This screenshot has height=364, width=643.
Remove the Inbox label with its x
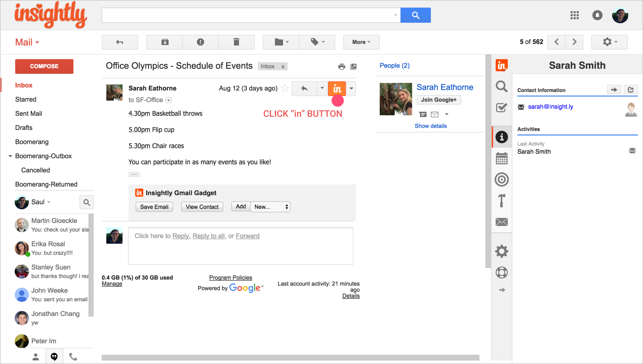tap(283, 67)
